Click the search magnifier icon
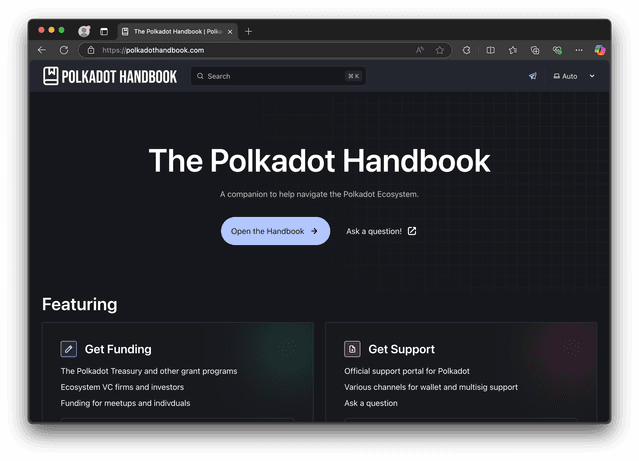 coord(200,76)
